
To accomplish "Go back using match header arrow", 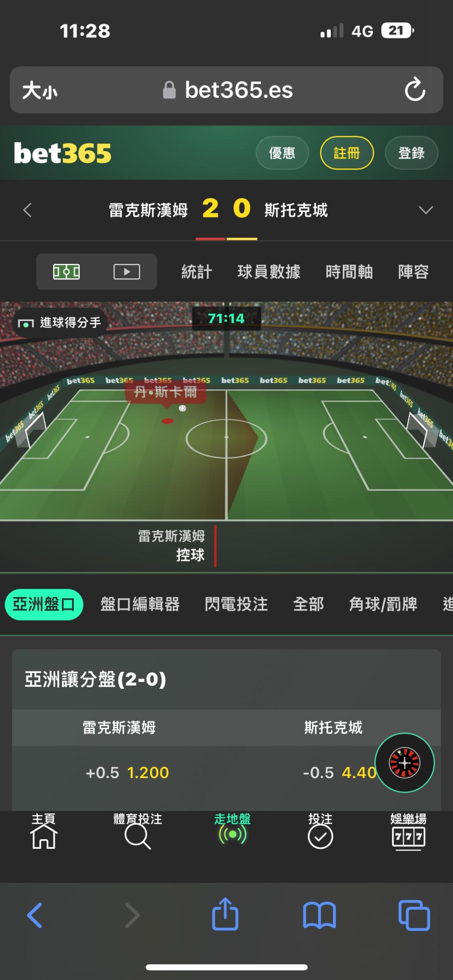I will pos(28,210).
